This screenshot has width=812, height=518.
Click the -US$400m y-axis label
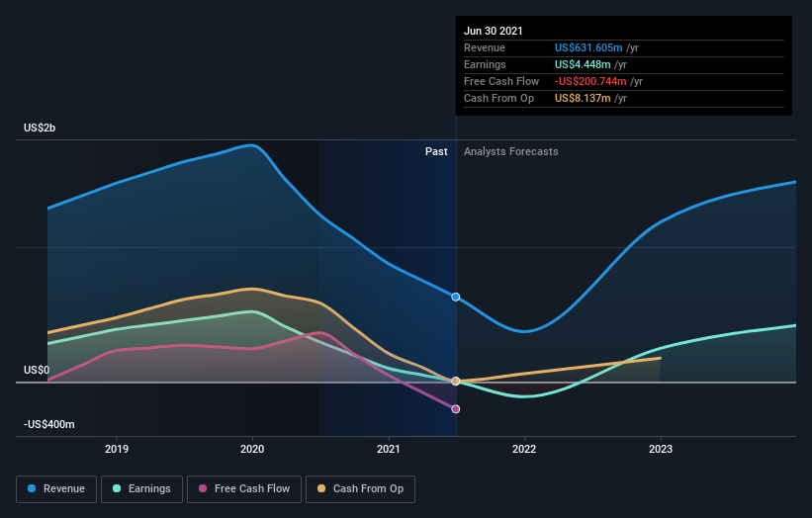coord(49,424)
